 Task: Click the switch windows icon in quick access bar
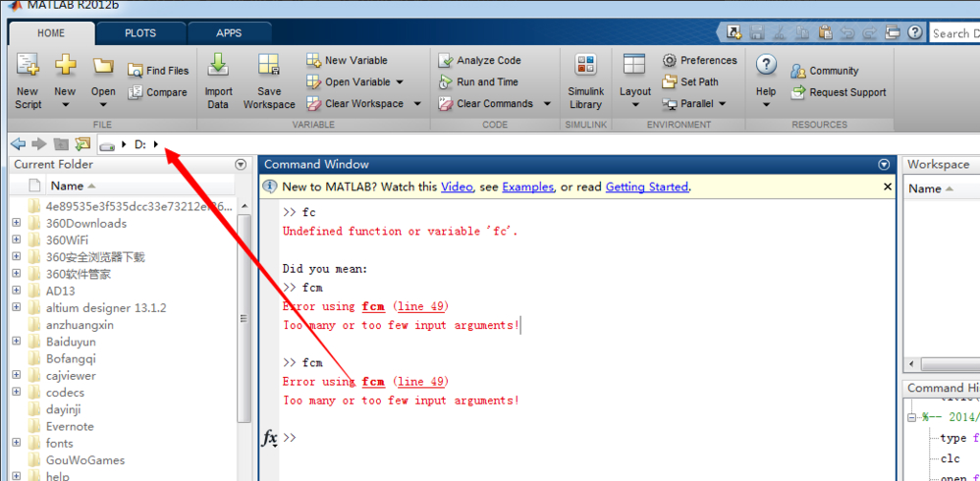893,32
